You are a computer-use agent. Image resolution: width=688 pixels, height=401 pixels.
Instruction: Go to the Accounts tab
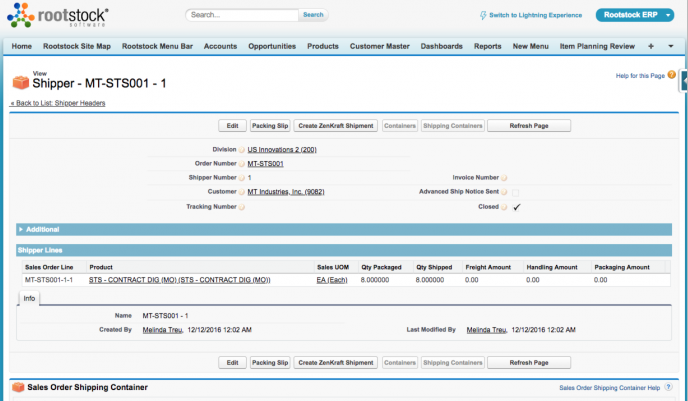pos(220,46)
